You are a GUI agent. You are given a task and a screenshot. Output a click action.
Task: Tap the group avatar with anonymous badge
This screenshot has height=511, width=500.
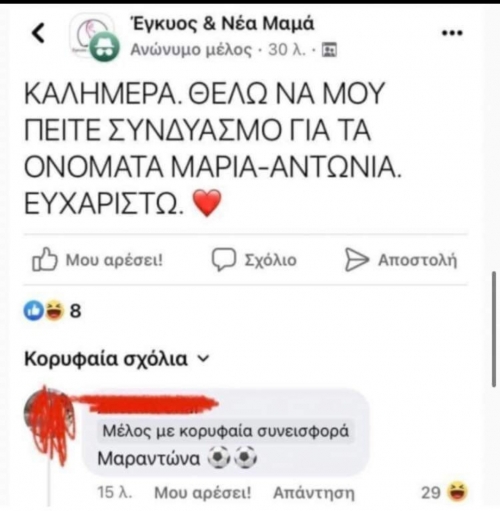click(x=94, y=39)
